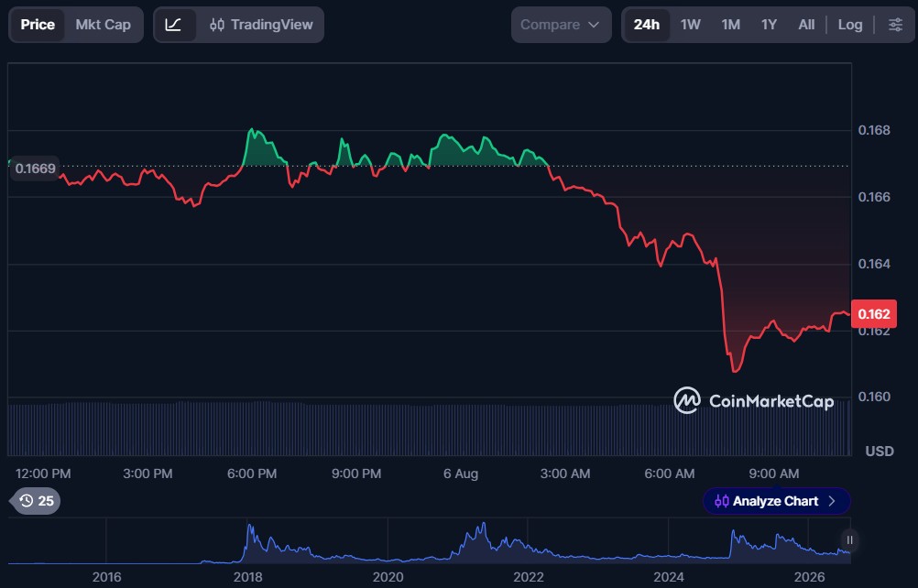
Task: Open the TradingView candlestick chart
Action: pos(261,25)
